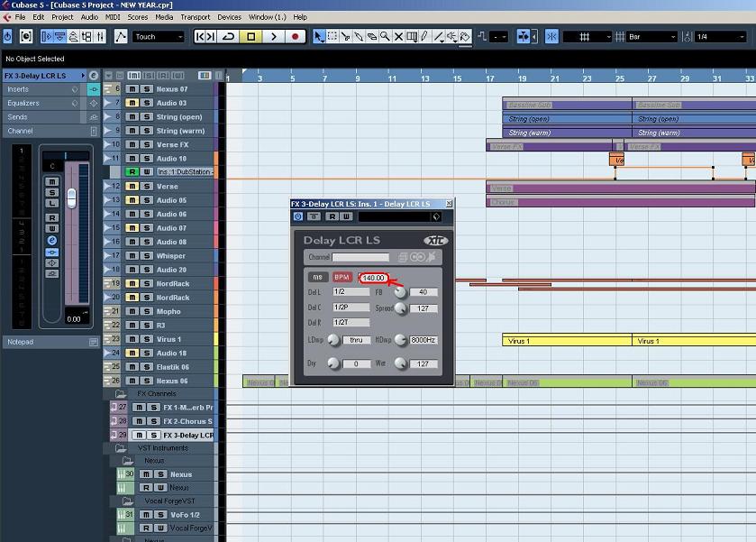Viewport: 756px width, 542px height.
Task: Toggle the Cycle loop button
Action: [229, 37]
